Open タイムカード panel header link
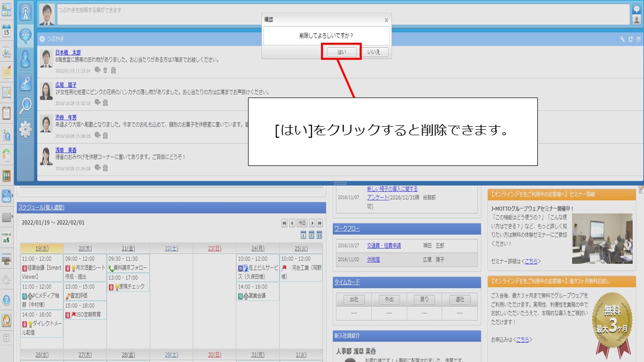This screenshot has height=362, width=644. coord(347,282)
